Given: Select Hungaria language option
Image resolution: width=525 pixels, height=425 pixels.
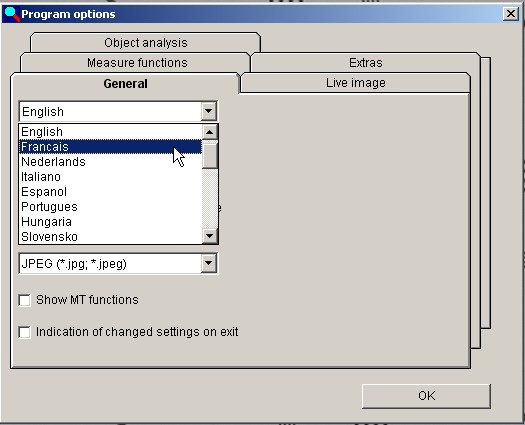Looking at the screenshot, I should tap(110, 222).
